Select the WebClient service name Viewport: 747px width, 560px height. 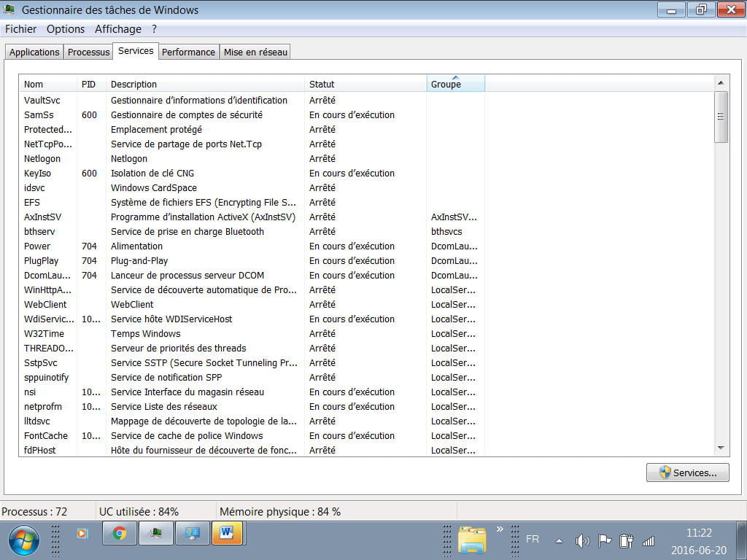click(x=45, y=304)
